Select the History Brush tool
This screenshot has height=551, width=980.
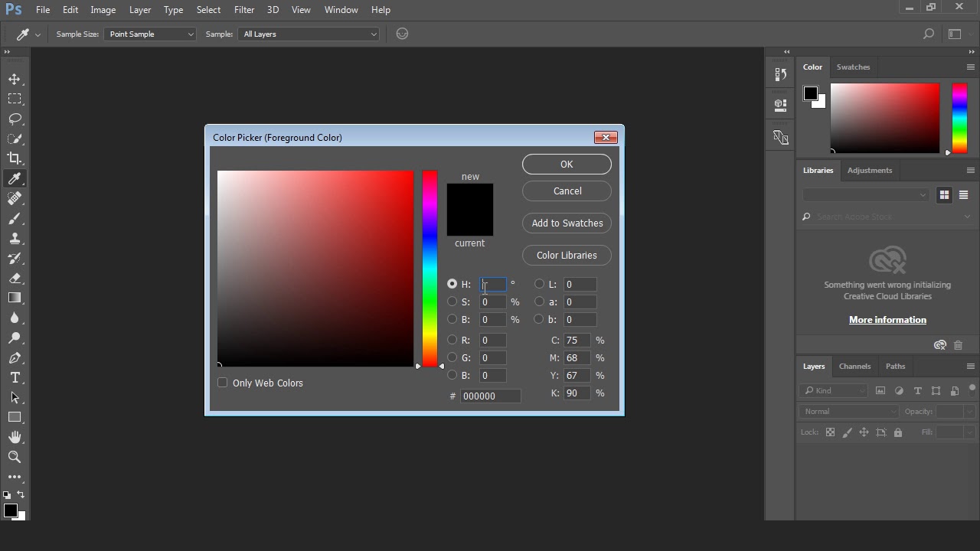15,258
